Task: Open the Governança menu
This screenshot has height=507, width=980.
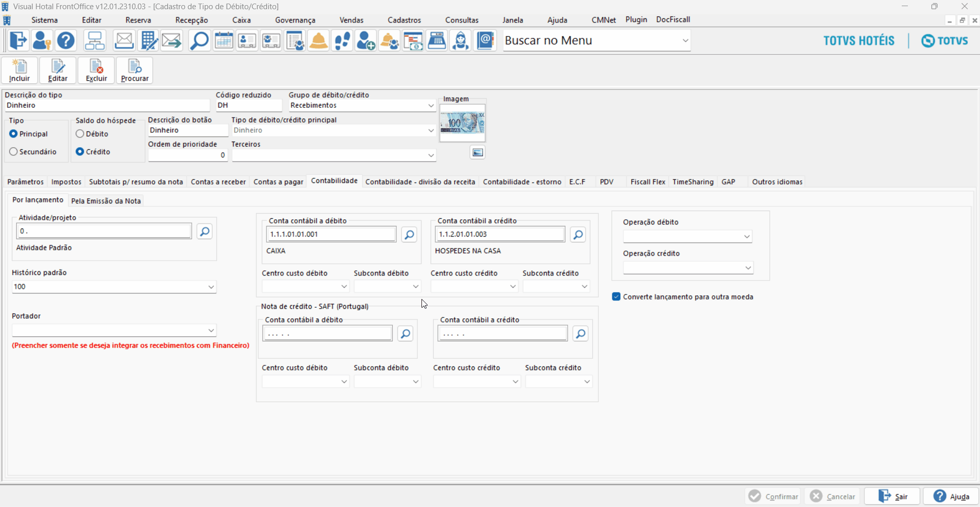Action: [x=295, y=20]
